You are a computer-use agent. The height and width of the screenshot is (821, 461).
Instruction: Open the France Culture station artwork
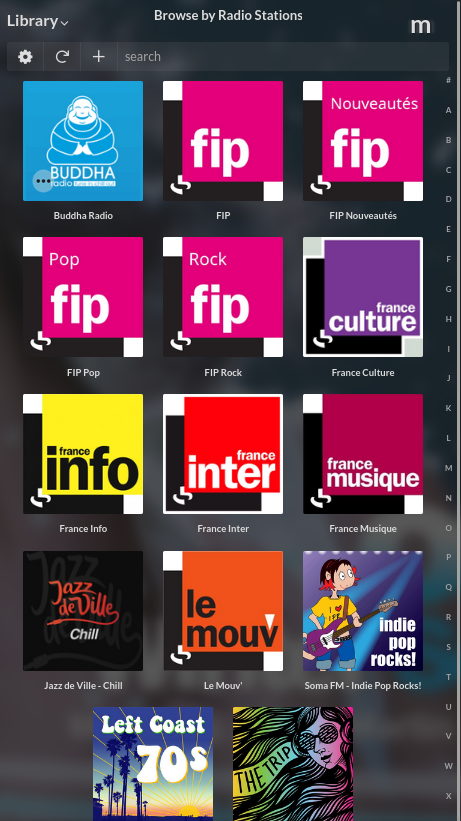(363, 297)
